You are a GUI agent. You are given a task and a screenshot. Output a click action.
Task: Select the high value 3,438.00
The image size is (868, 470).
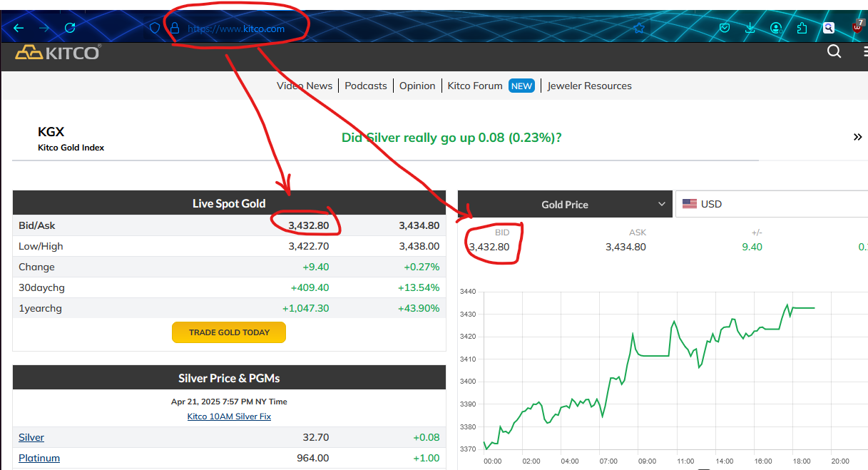419,246
